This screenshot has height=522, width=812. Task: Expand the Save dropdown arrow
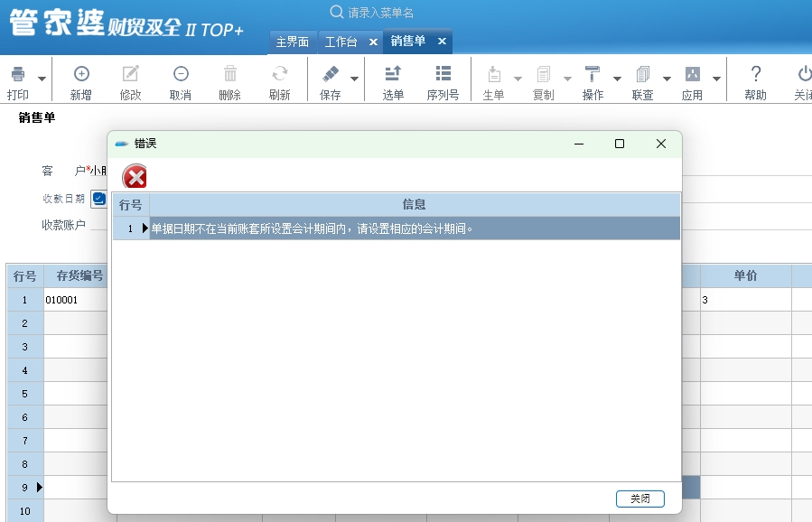click(x=354, y=79)
